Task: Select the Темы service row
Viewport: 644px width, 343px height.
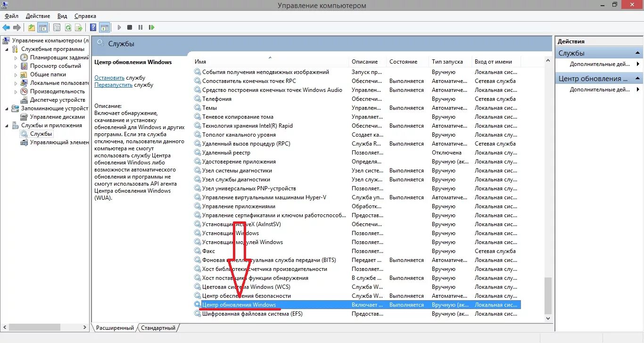Action: 357,108
